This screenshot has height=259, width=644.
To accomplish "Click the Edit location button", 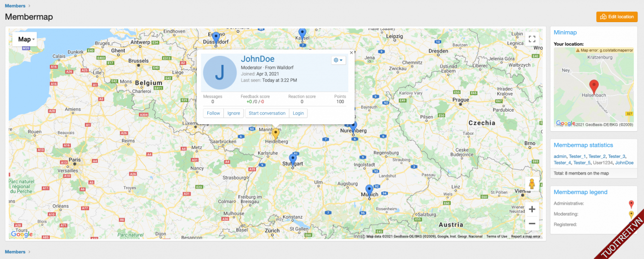I will (x=617, y=17).
